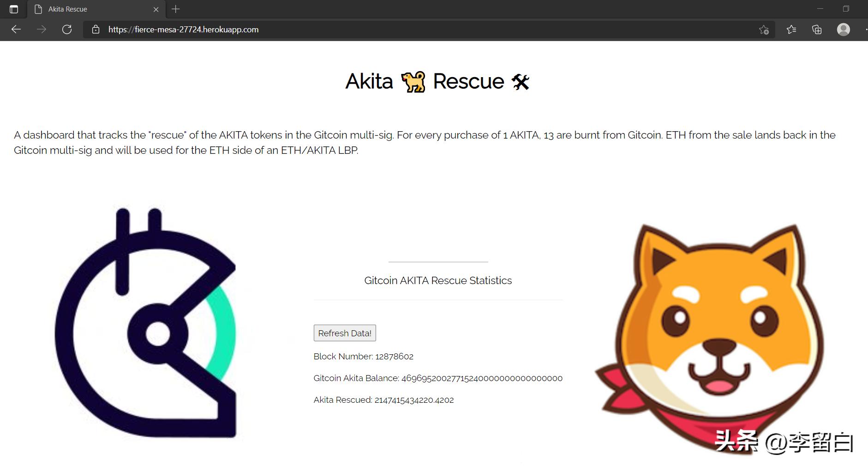Image resolution: width=868 pixels, height=467 pixels.
Task: Open the Collections icon
Action: point(817,30)
